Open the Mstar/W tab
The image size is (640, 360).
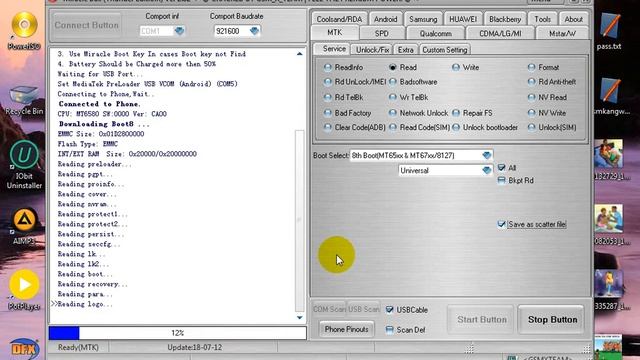(562, 33)
